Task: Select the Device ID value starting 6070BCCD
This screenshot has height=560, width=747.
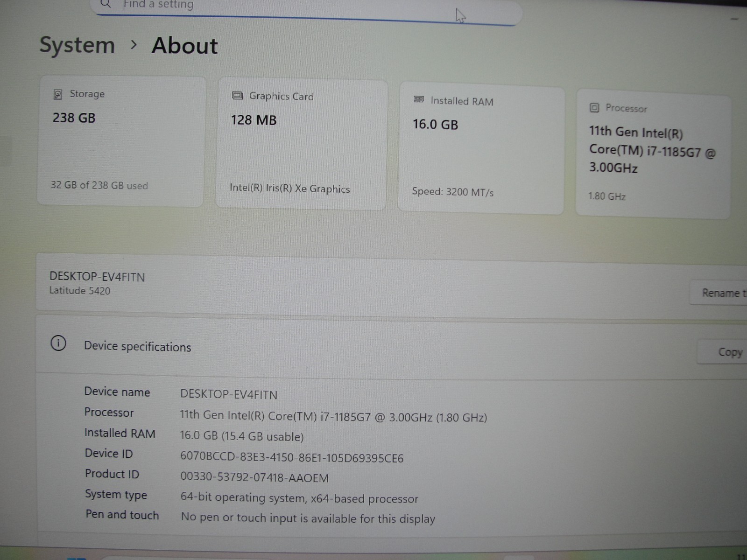Action: (x=292, y=457)
